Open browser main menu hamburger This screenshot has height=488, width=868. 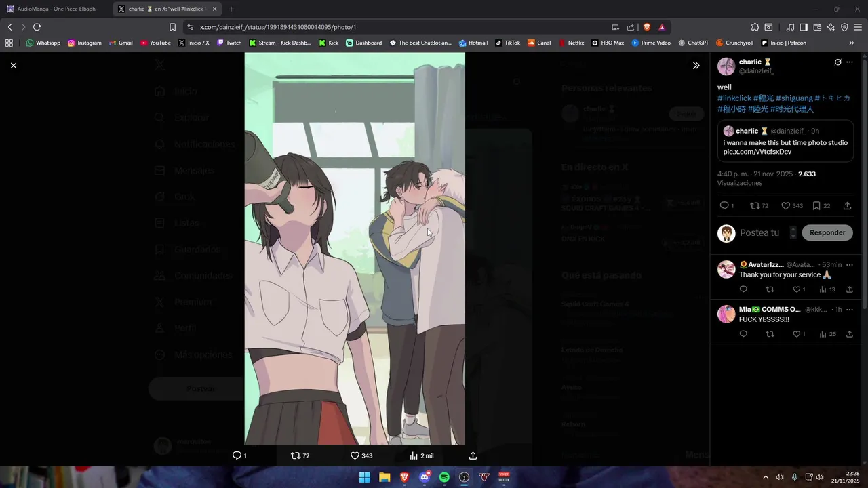click(858, 27)
